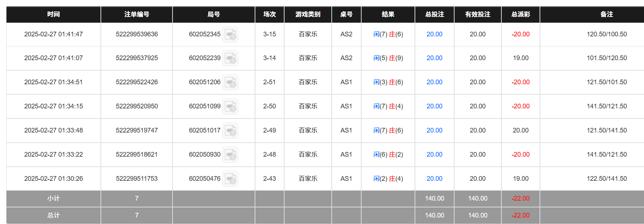
Task: Click replay icon next to 602051099
Action: (230, 107)
